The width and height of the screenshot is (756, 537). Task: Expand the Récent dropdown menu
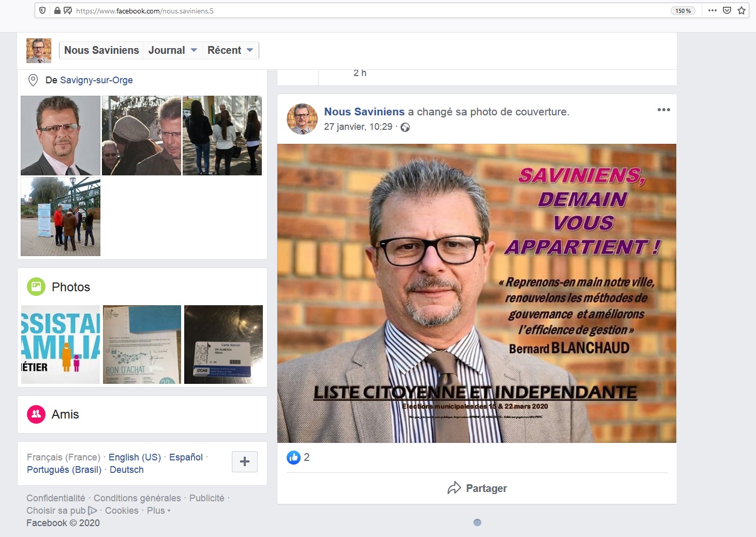point(230,50)
